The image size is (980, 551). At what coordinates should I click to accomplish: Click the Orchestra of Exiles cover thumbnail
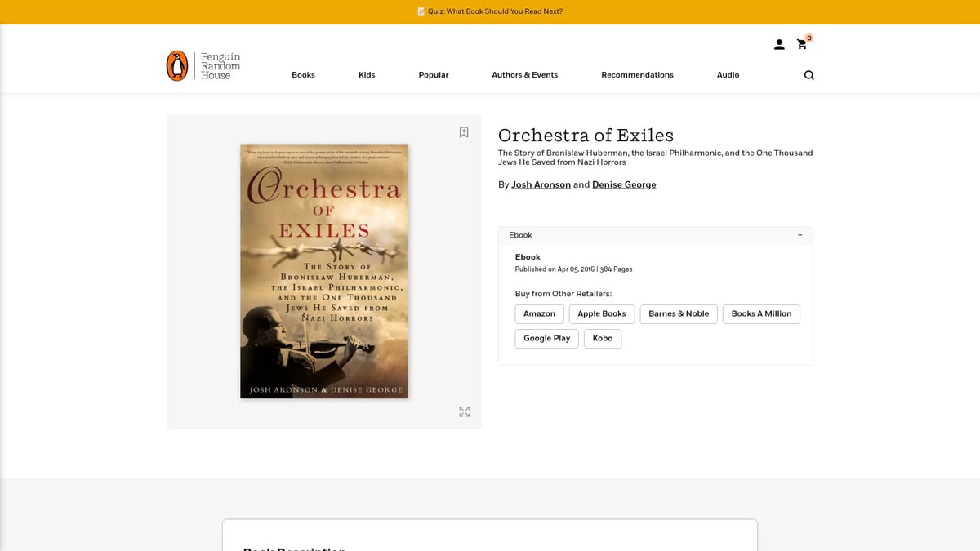point(324,272)
